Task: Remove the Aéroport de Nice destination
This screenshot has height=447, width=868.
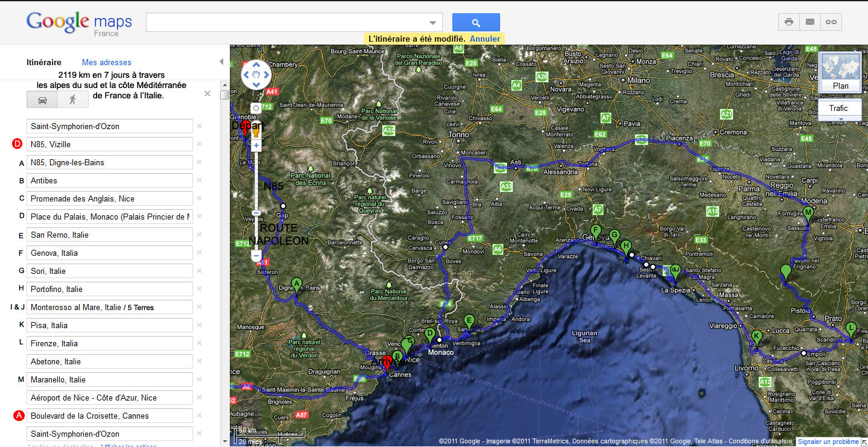Action: 199,398
